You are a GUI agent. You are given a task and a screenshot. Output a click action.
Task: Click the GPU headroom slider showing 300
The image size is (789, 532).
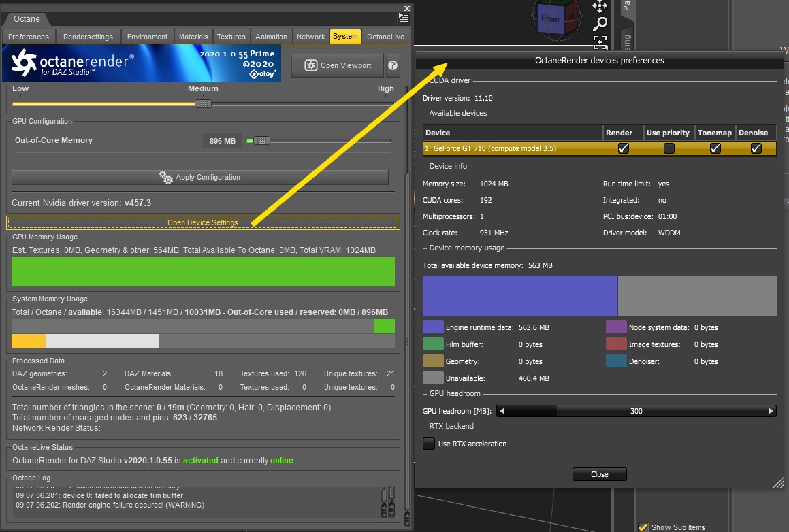(x=636, y=411)
